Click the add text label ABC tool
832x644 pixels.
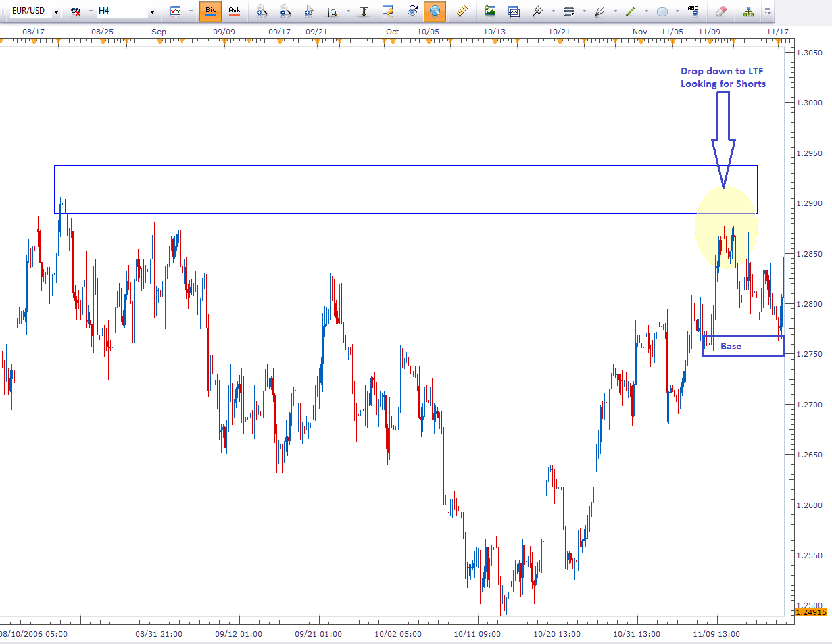pos(693,11)
